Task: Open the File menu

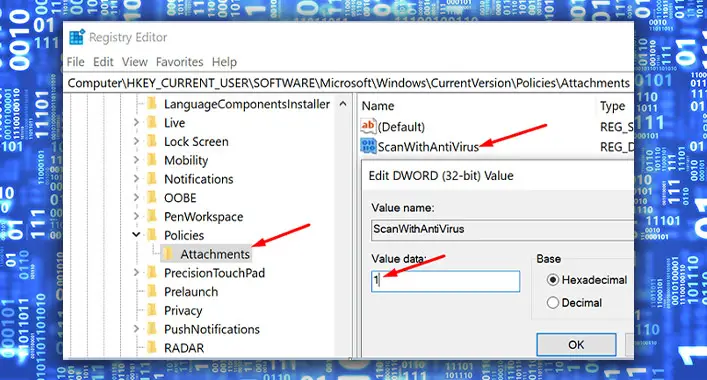Action: 75,62
